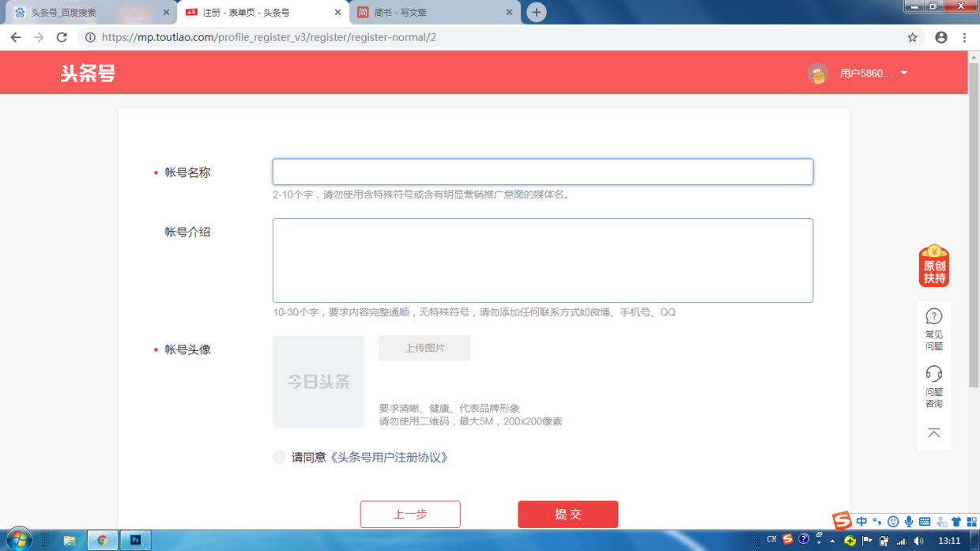The height and width of the screenshot is (551, 980).
Task: Switch to 简书 - 写文章 tab
Action: 433,13
